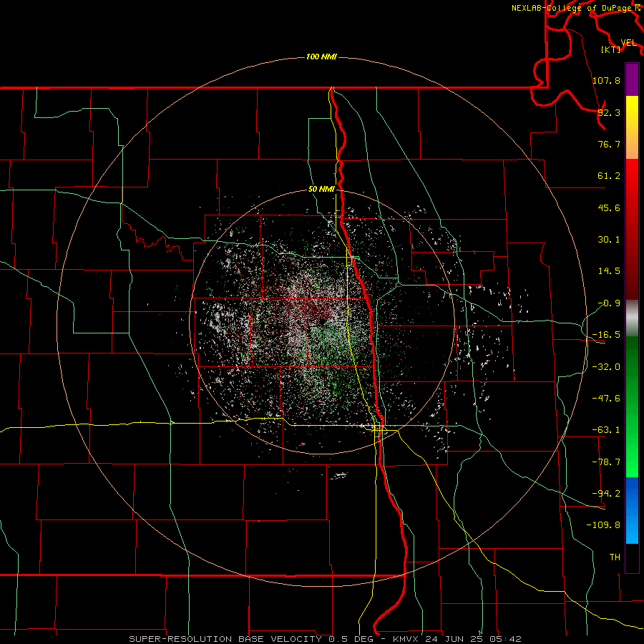644x644 pixels.
Task: Click the -63.1 velocity scale value
Action: pyautogui.click(x=606, y=430)
